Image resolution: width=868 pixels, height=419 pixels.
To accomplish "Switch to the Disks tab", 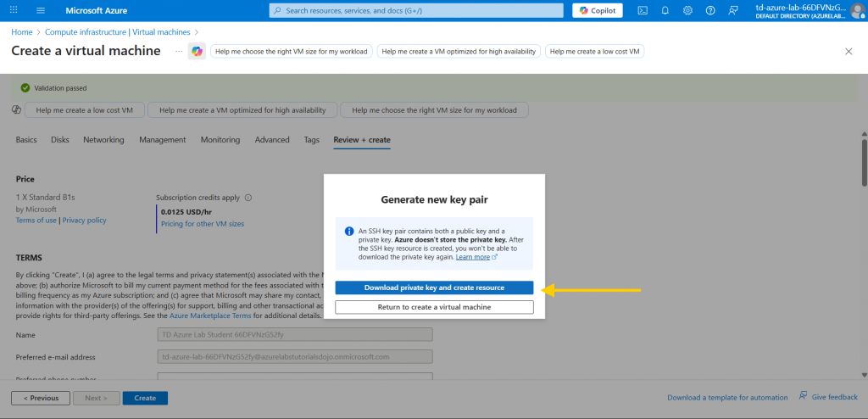I will 60,140.
